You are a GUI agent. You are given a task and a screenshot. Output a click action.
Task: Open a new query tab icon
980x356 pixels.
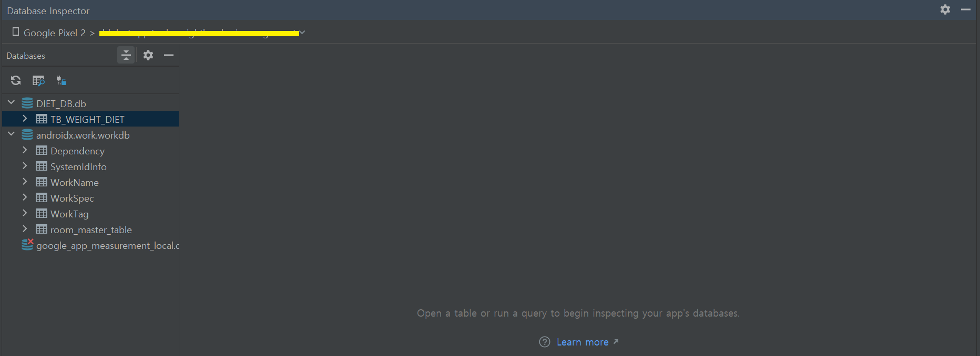[38, 80]
